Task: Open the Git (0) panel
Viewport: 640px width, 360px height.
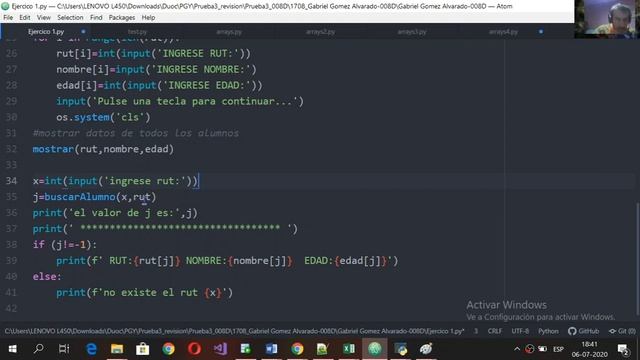Action: [622, 331]
